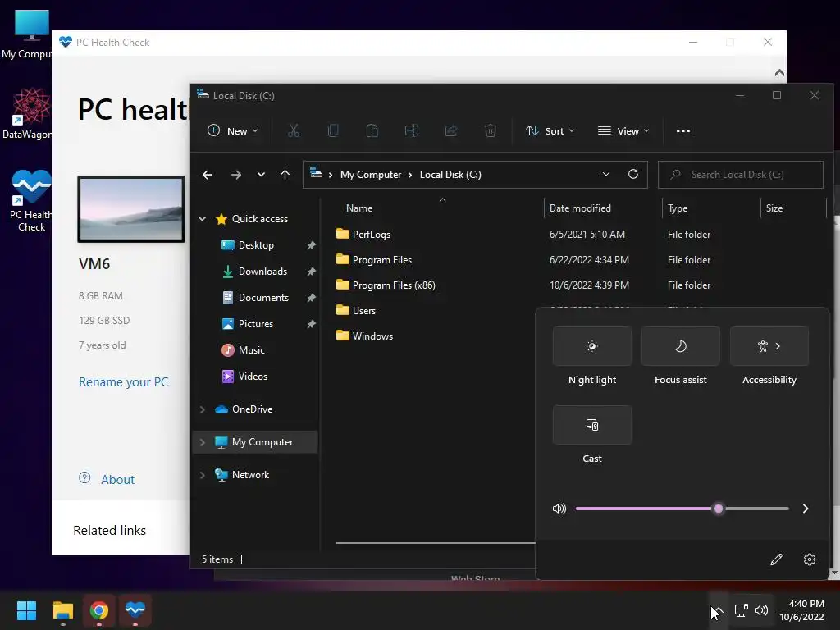Click the Paste clipboard icon in Explorer toolbar
840x630 pixels.
coord(372,130)
